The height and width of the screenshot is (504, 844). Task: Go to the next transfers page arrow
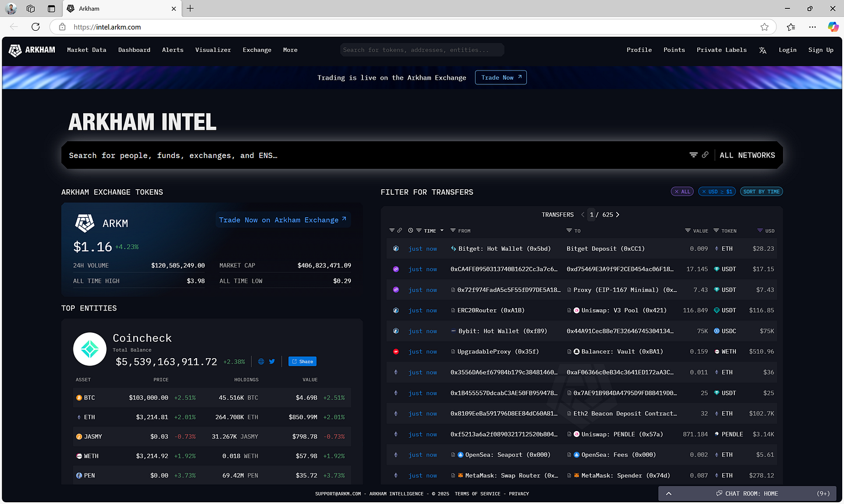[617, 215]
